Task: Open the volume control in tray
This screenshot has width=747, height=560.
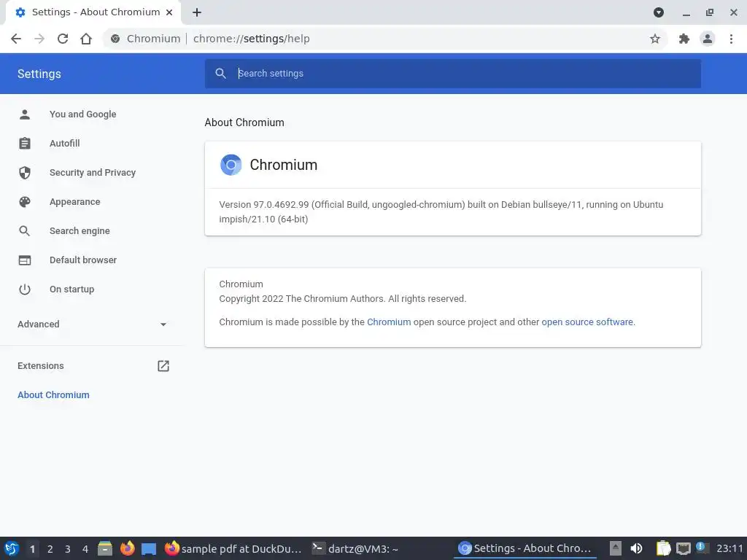Action: (x=636, y=548)
